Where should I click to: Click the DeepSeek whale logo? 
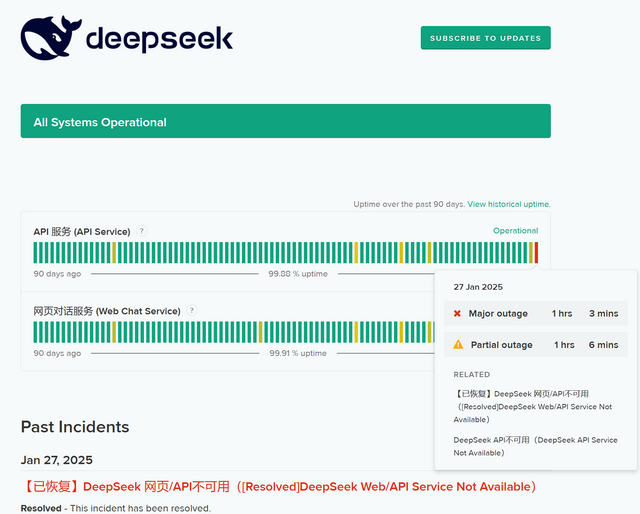point(51,38)
